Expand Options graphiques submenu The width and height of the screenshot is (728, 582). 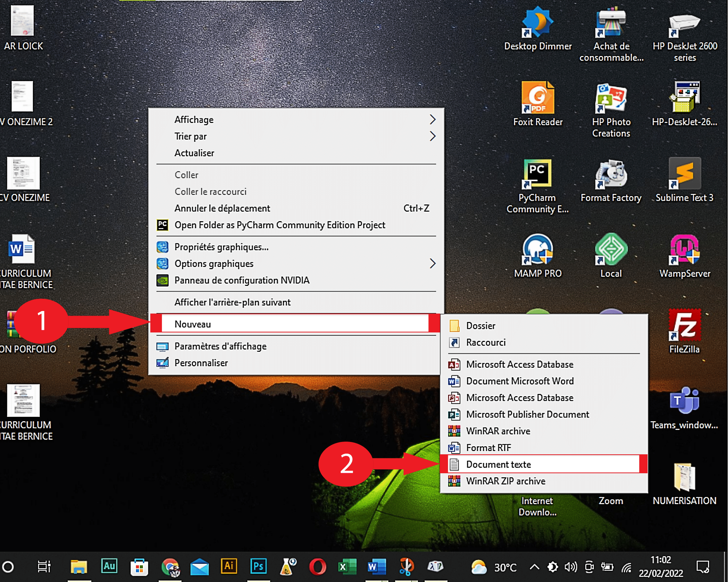coord(296,264)
